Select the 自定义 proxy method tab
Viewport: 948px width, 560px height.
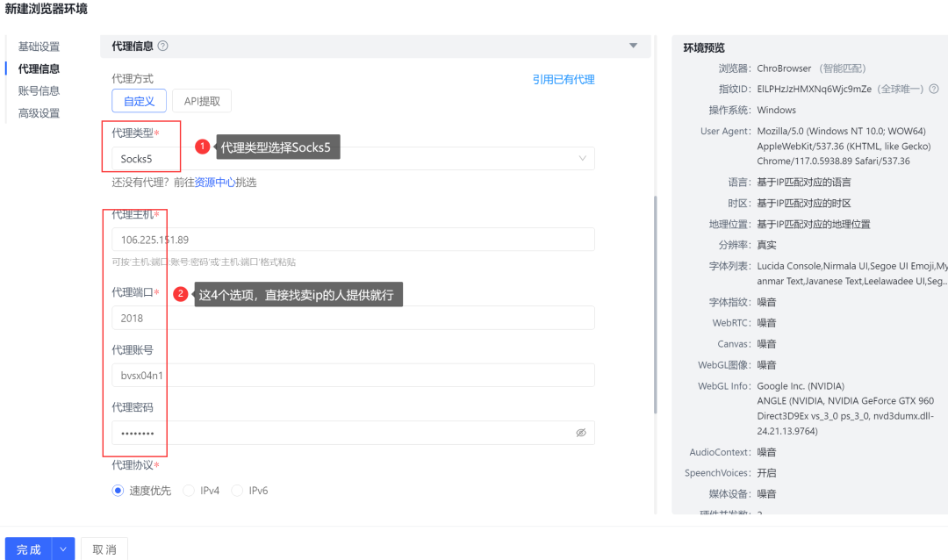139,100
